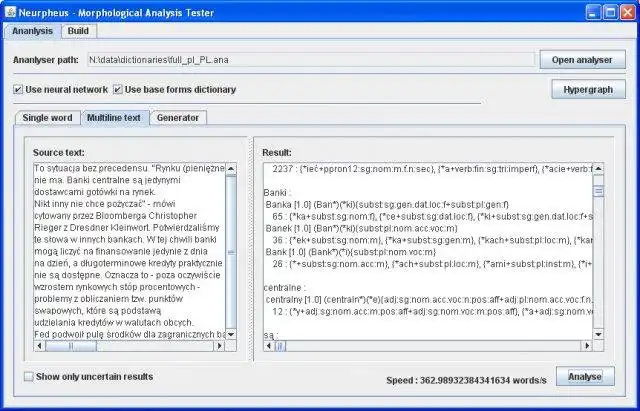Click the 'Banek [1.0]' result line
The width and height of the screenshot is (640, 411).
(362, 228)
